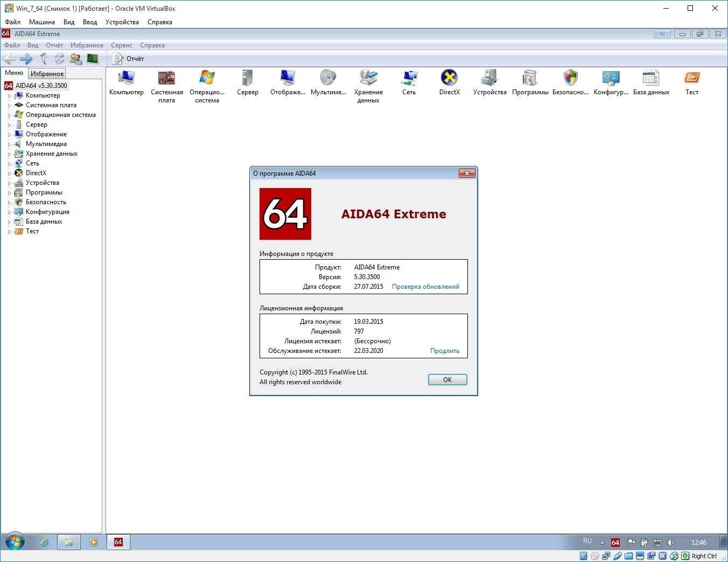Open the Компьютер icon in main panel

127,78
